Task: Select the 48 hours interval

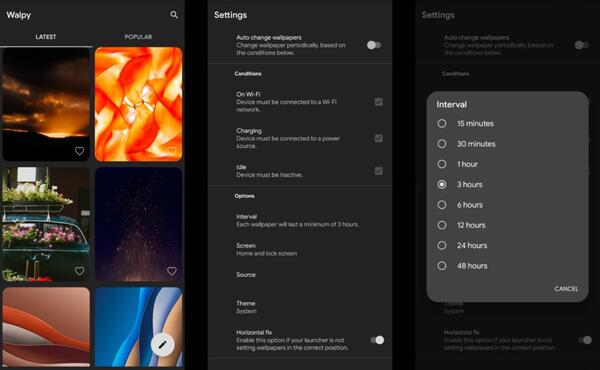Action: pyautogui.click(x=507, y=266)
